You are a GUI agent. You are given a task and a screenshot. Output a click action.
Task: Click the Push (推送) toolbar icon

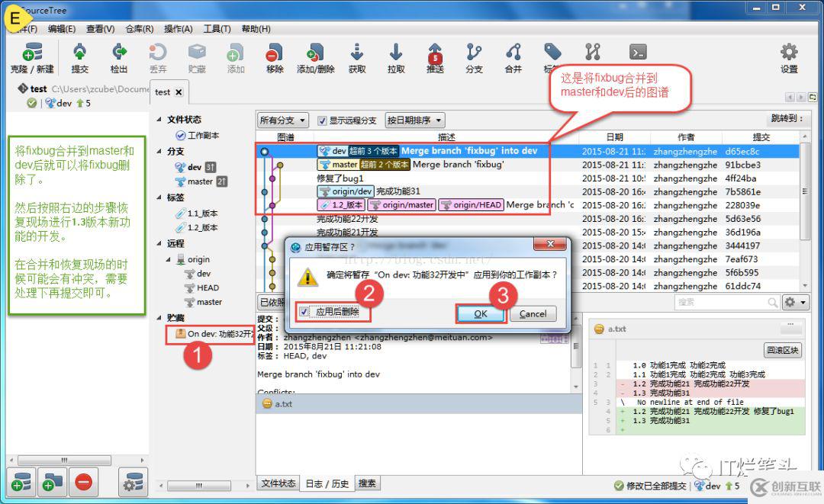(435, 57)
